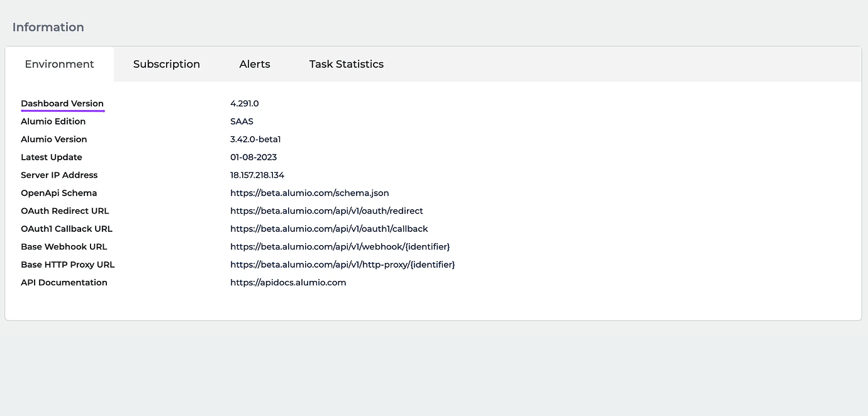Select the oauth1/callback URL value
Screen dimensions: 868x416
[x=329, y=229]
